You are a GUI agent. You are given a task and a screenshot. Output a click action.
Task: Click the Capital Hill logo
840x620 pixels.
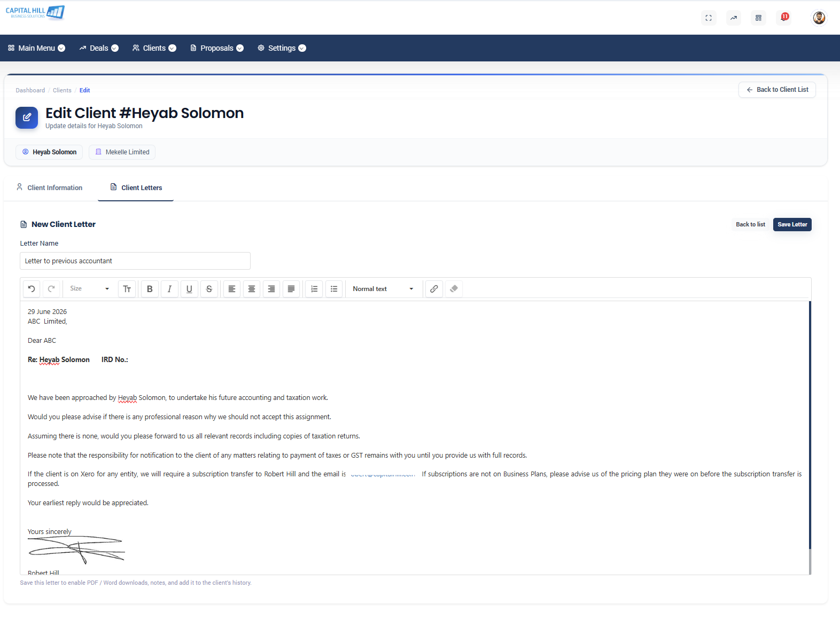click(35, 12)
